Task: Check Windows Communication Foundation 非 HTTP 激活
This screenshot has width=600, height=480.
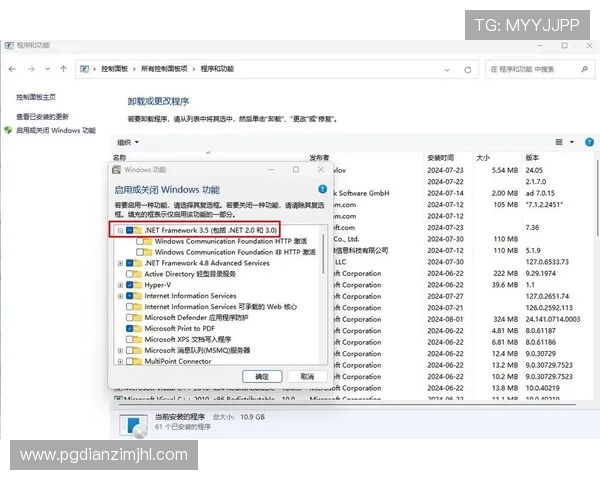Action: click(x=140, y=252)
